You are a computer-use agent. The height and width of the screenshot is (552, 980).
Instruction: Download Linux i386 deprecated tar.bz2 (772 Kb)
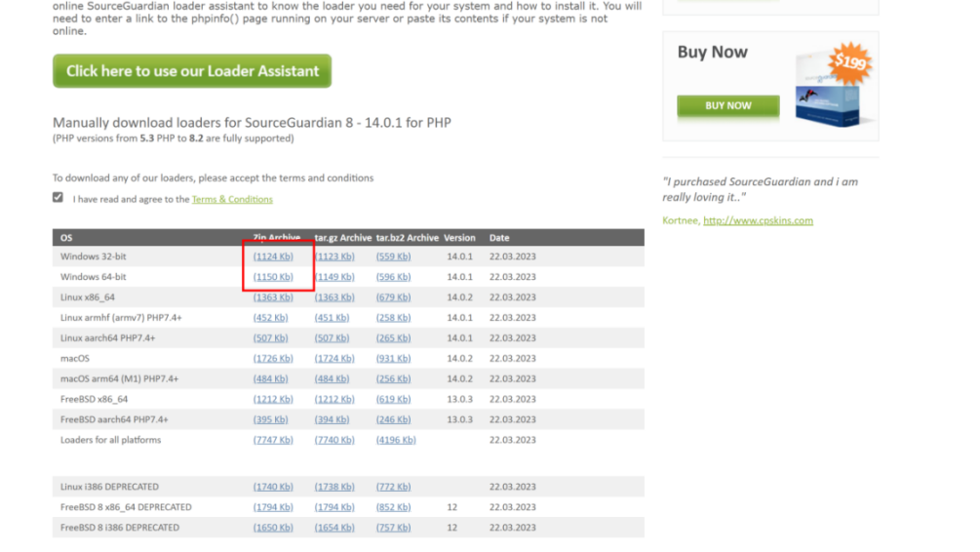pyautogui.click(x=393, y=487)
